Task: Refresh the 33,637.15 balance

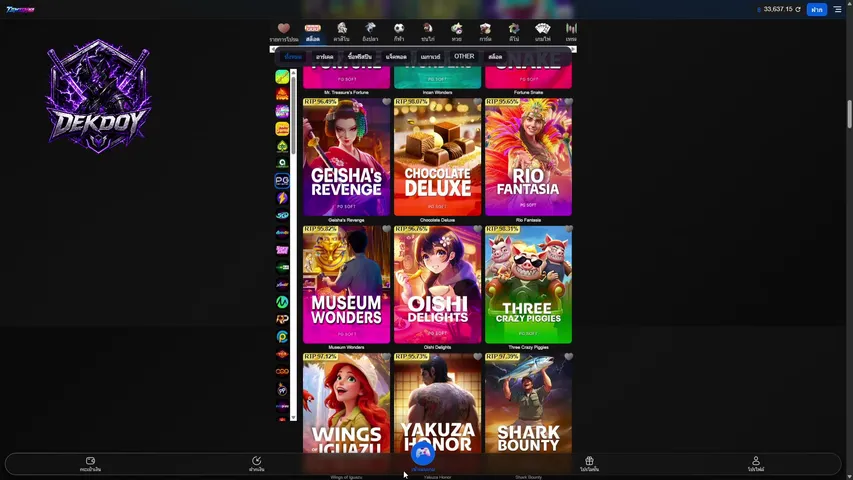Action: pos(798,9)
